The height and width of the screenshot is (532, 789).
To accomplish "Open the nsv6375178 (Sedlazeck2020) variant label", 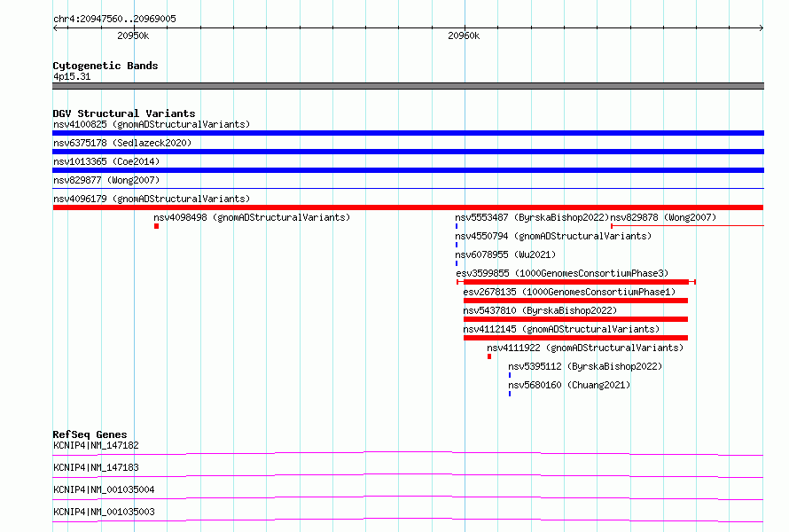I will pyautogui.click(x=122, y=143).
